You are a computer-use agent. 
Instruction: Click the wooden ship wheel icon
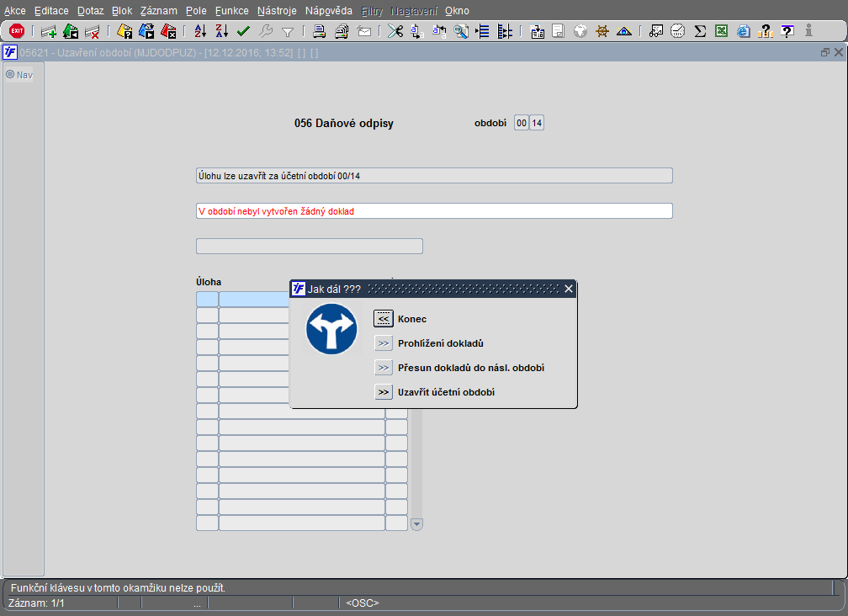[602, 31]
